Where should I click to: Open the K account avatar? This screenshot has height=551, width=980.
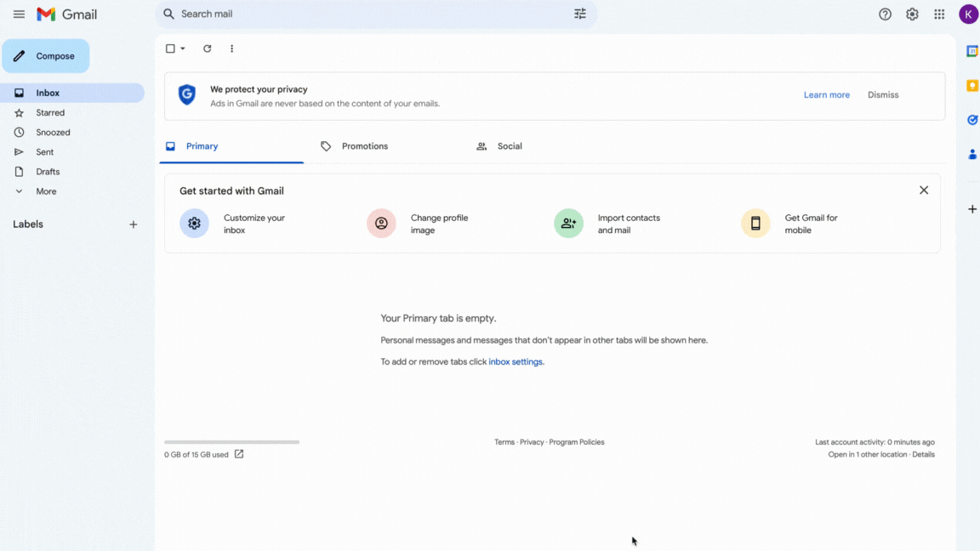pos(968,14)
